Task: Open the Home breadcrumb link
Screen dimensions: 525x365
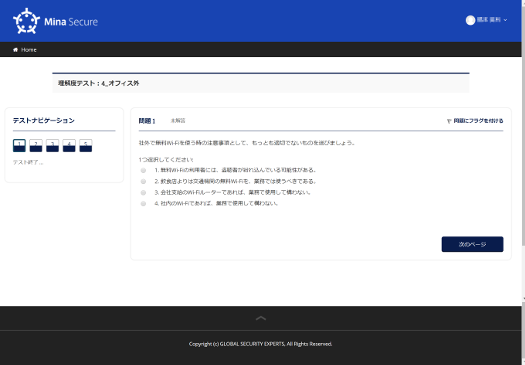Action: click(x=29, y=50)
